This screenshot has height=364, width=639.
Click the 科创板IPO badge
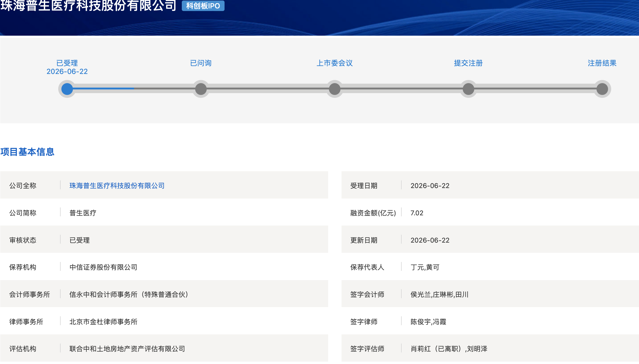203,6
